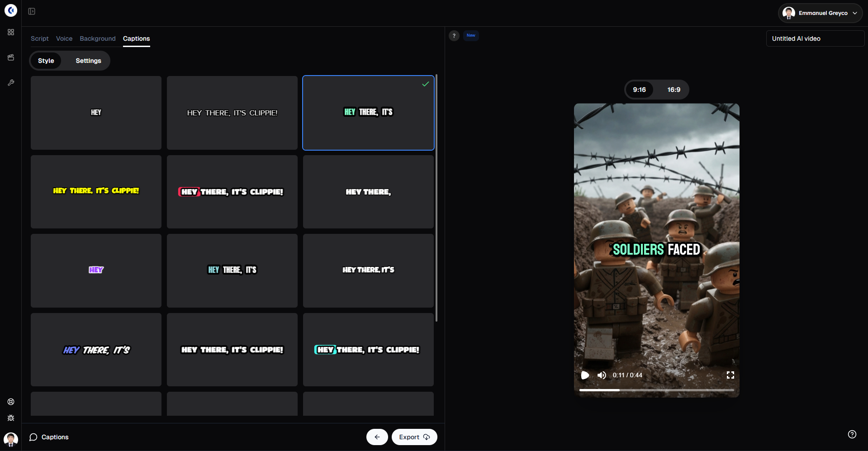Open the clapperboard videos icon in sidebar

[11, 57]
